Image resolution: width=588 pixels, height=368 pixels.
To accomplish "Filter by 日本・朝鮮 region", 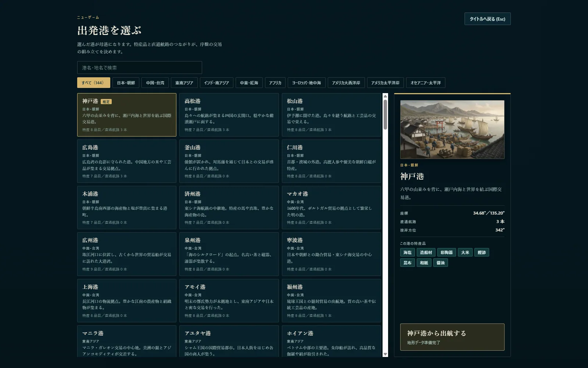I will tap(126, 83).
